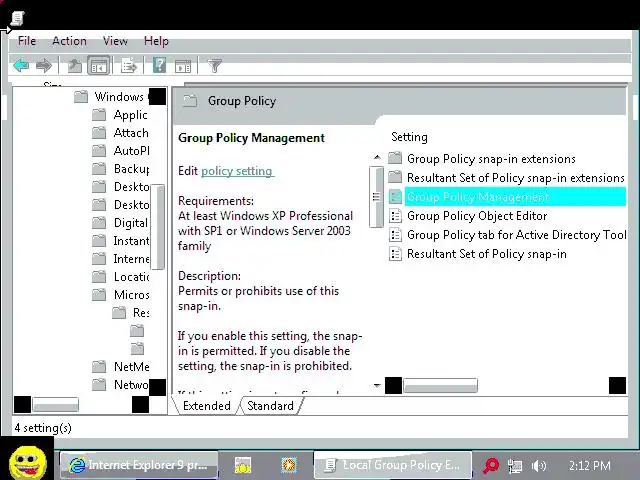Open the Action menu
Image resolution: width=640 pixels, height=480 pixels.
(69, 41)
